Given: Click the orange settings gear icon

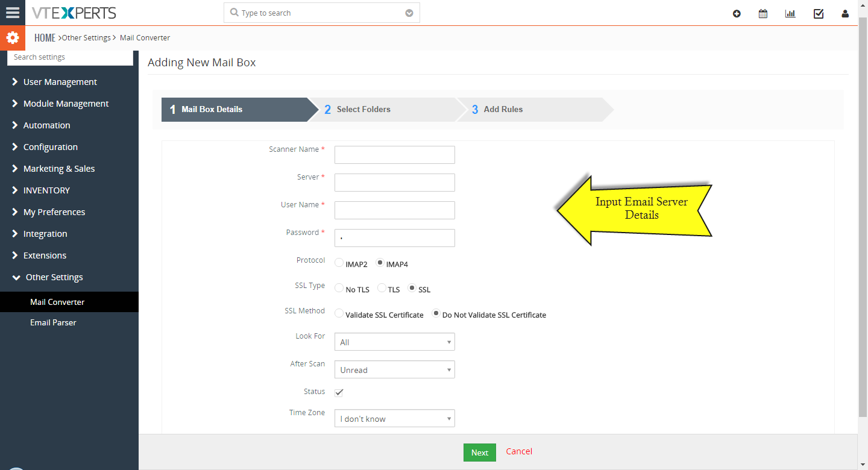Looking at the screenshot, I should coord(13,38).
